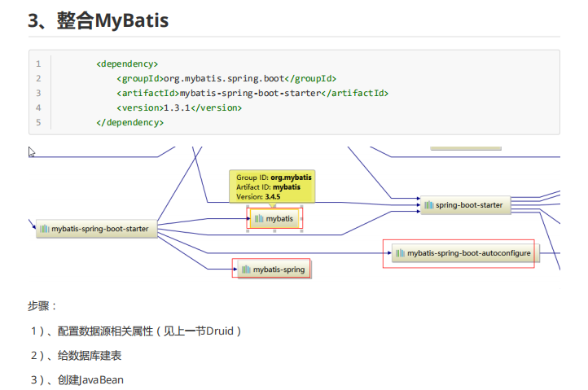Viewport: 588px width, 390px height.
Task: Select the mybatis-spring dependency node
Action: point(274,269)
